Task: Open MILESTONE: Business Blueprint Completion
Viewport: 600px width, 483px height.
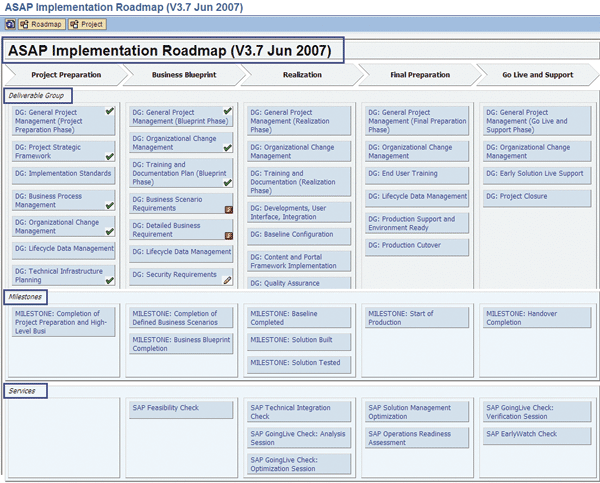Action: coord(181,344)
